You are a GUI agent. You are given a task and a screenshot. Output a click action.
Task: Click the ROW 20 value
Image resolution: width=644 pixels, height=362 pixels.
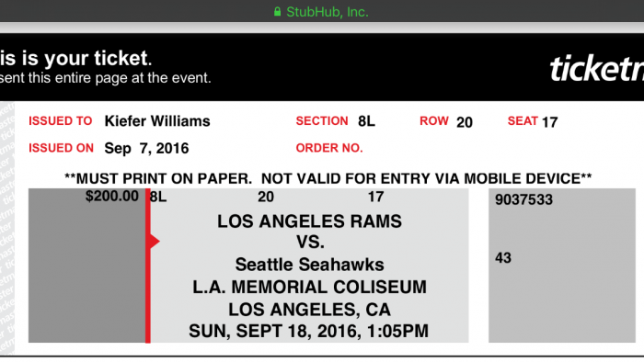465,122
